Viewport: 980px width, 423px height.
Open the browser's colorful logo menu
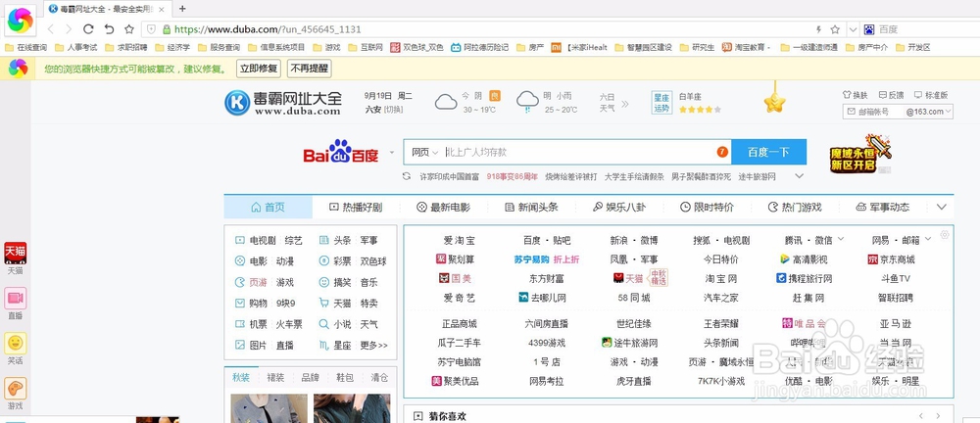tap(20, 22)
